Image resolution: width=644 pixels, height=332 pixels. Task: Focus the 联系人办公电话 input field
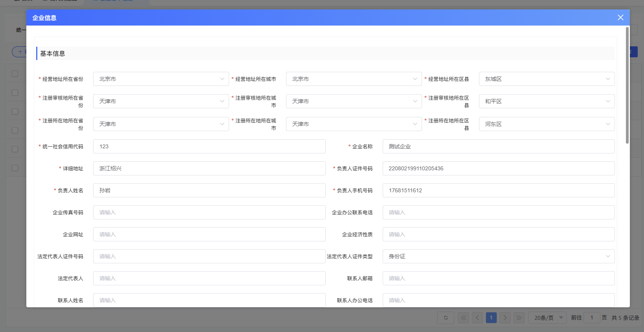499,300
